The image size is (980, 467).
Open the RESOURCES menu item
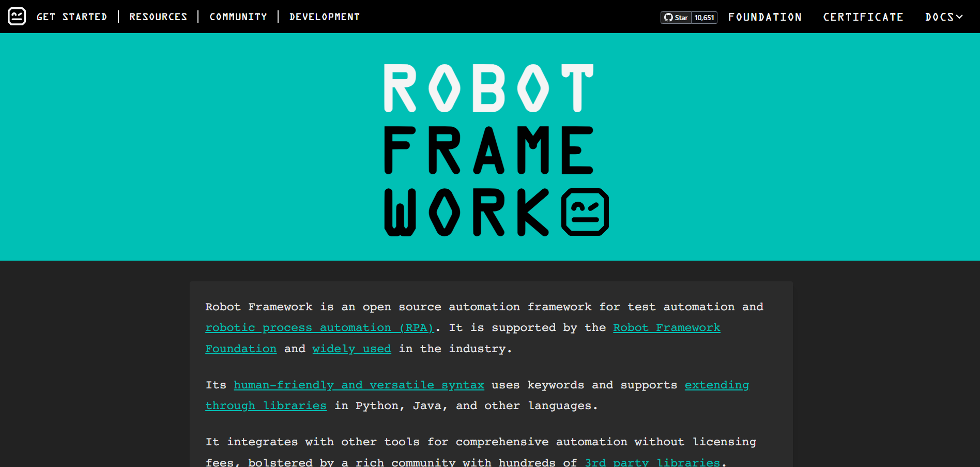[158, 17]
